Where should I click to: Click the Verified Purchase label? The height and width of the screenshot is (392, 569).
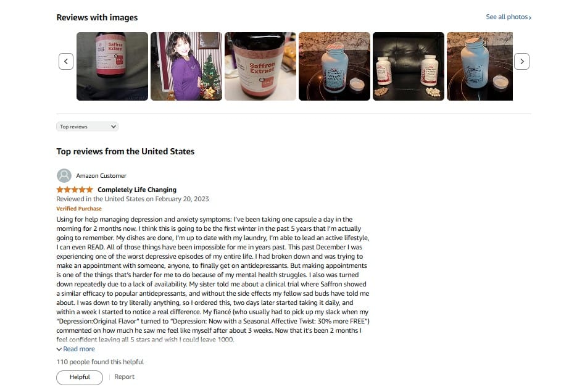point(79,209)
